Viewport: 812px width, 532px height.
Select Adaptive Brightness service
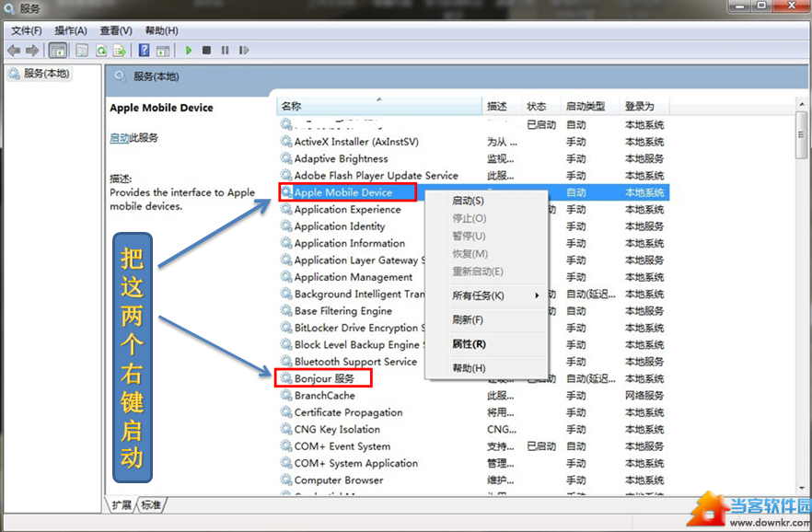[x=341, y=158]
